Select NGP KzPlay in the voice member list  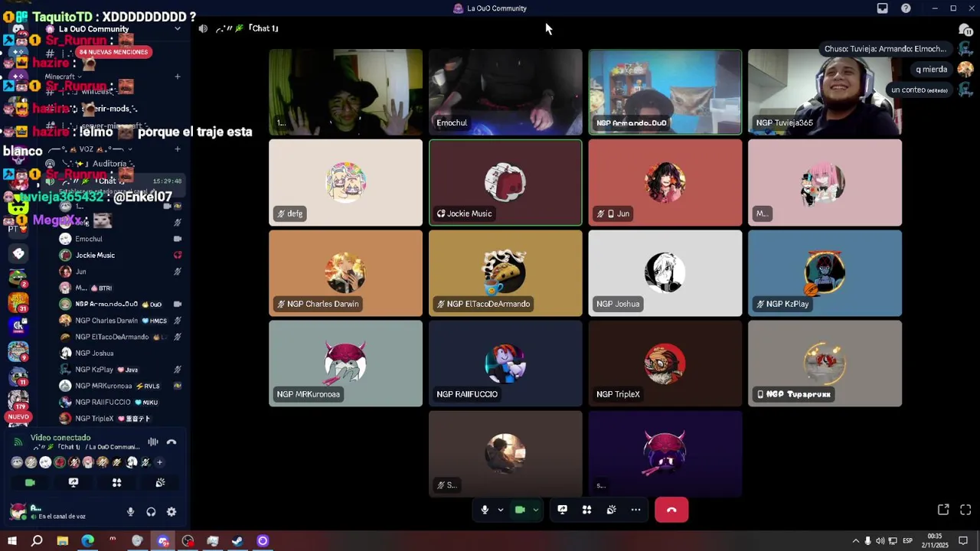(120, 370)
